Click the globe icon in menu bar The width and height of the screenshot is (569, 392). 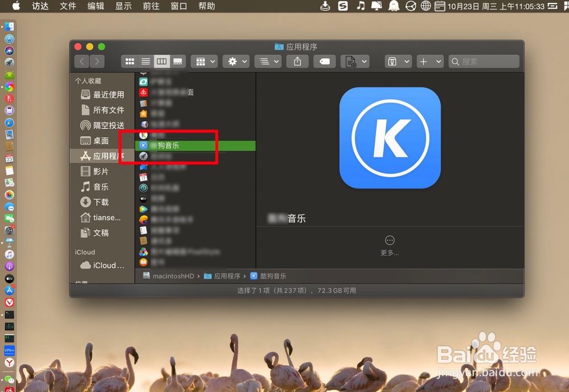(426, 6)
